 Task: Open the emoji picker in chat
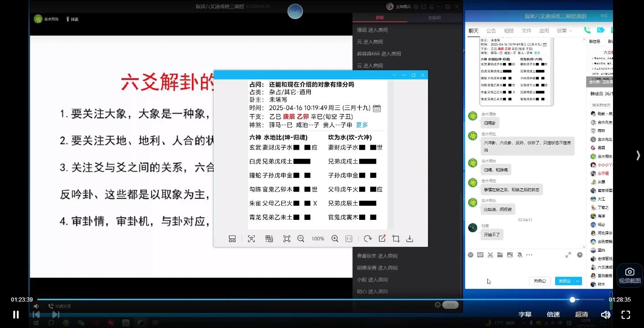pos(470,255)
